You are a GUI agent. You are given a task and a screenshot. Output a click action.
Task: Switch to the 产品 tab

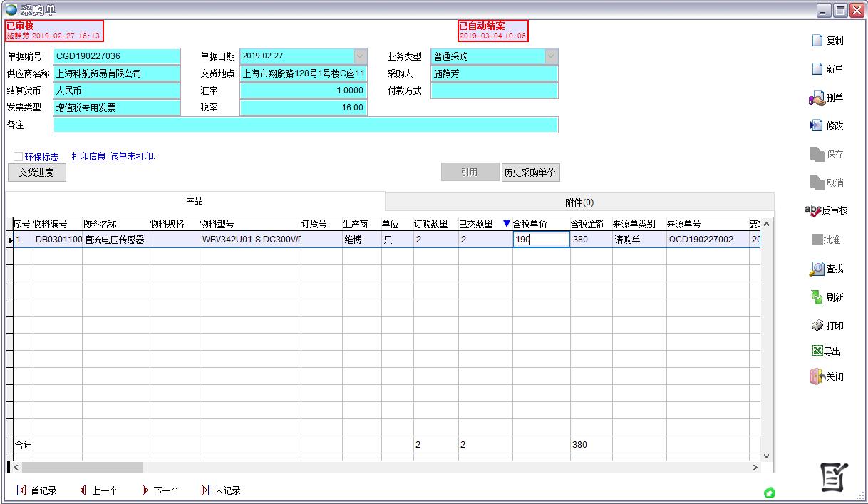[195, 202]
